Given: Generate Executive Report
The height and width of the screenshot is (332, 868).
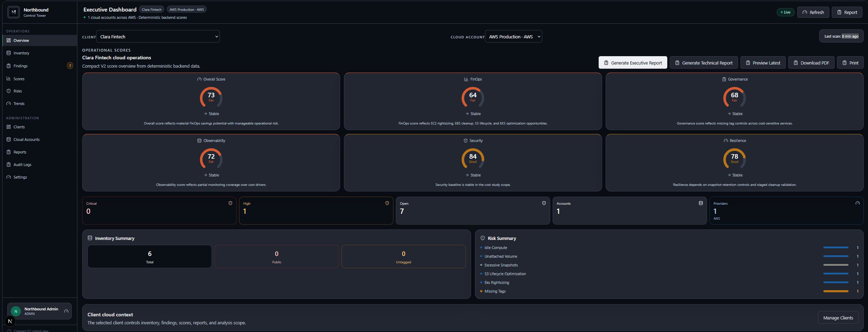Looking at the screenshot, I should [633, 63].
